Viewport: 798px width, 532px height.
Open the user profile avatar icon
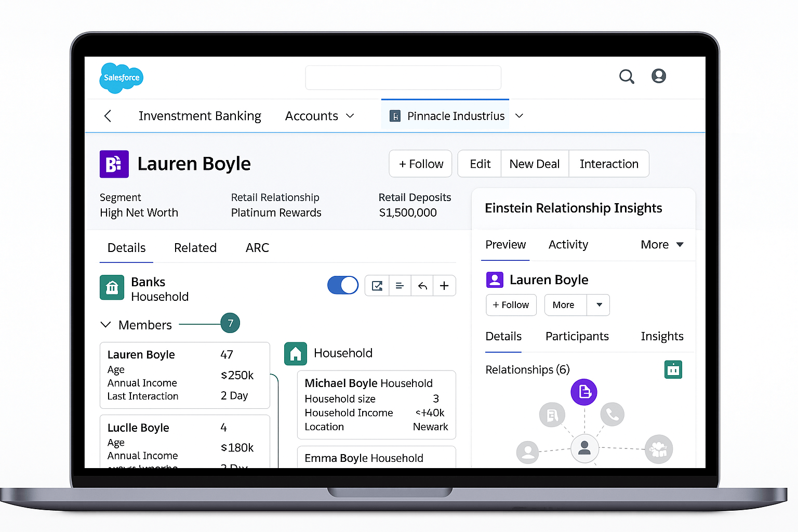pyautogui.click(x=659, y=76)
